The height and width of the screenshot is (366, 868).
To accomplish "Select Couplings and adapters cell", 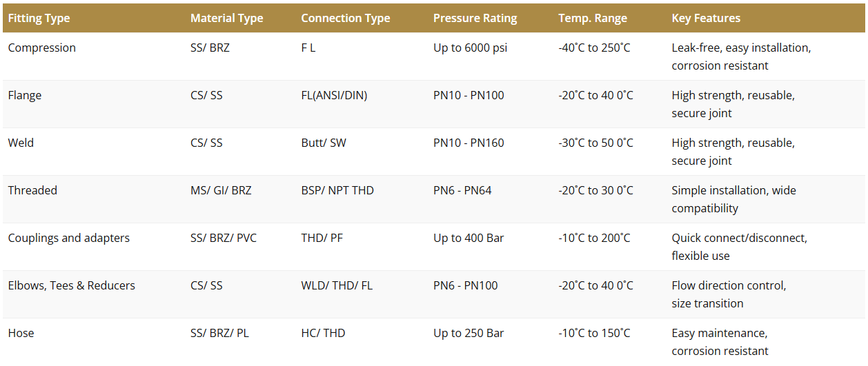I will pos(68,238).
